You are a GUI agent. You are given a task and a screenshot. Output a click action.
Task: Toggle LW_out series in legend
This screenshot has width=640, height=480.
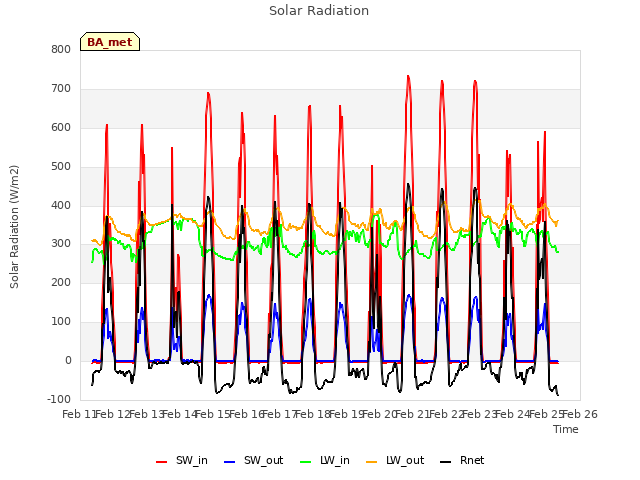click(x=395, y=460)
